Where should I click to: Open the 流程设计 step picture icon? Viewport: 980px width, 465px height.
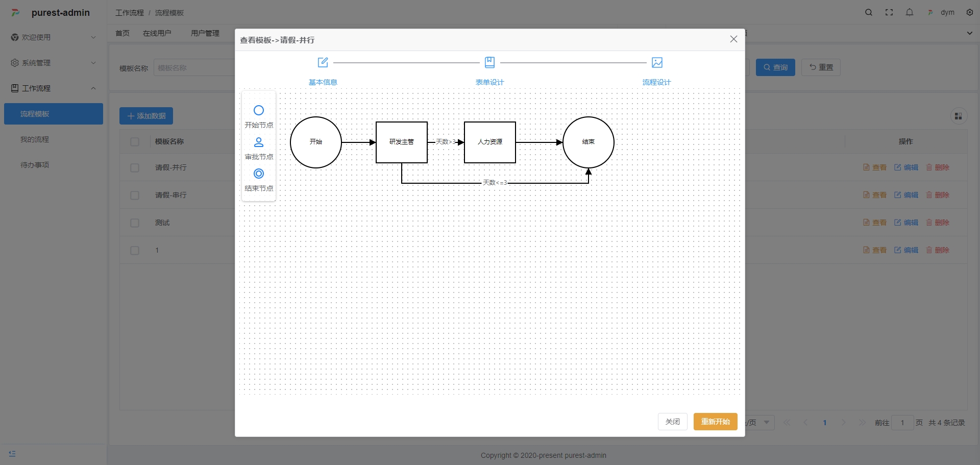657,62
